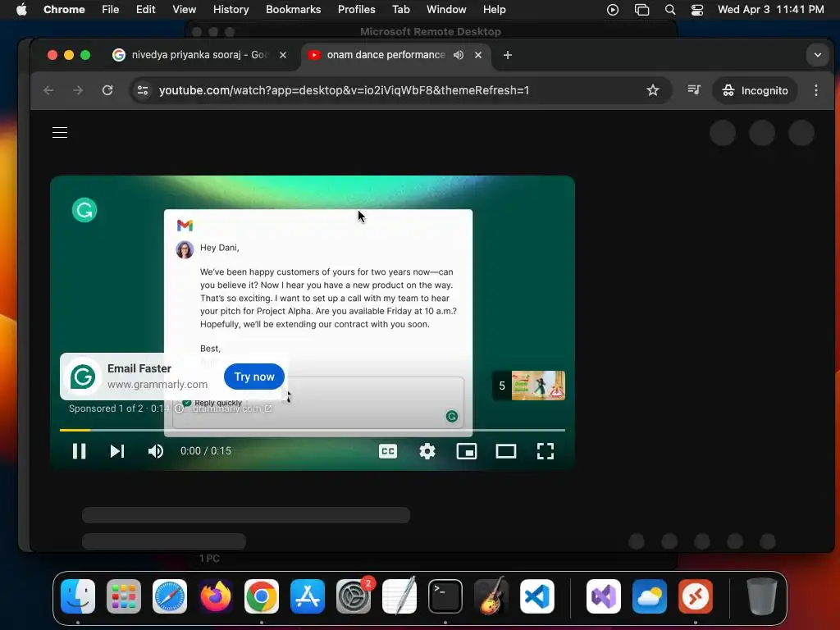Open the Chrome app menu
The image size is (840, 630).
[64, 9]
